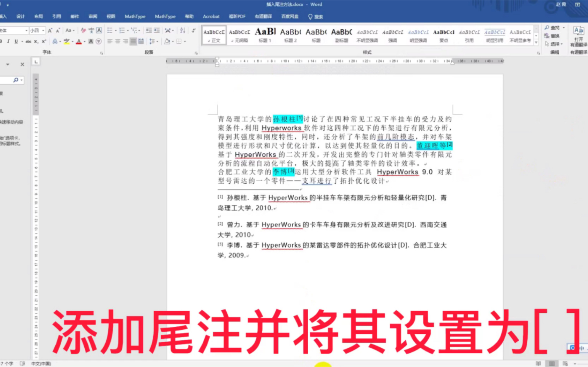Open the 样式 pane launcher
The image size is (588, 367).
pyautogui.click(x=538, y=53)
